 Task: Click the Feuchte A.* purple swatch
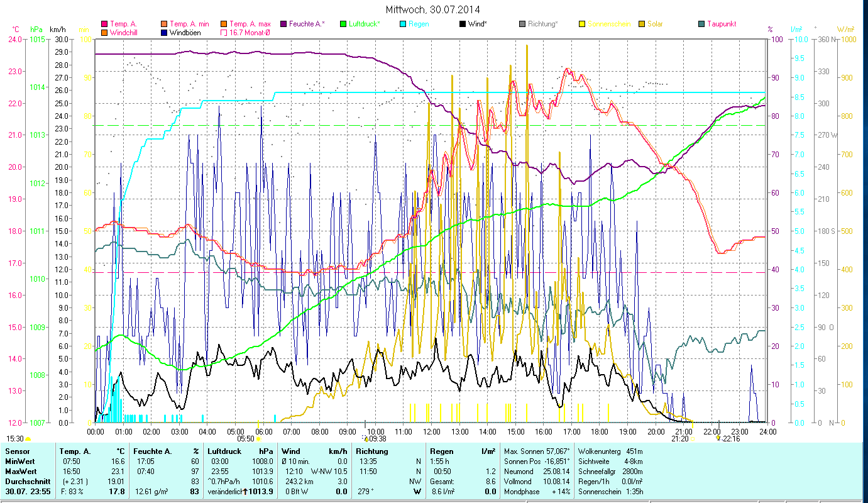tap(282, 24)
